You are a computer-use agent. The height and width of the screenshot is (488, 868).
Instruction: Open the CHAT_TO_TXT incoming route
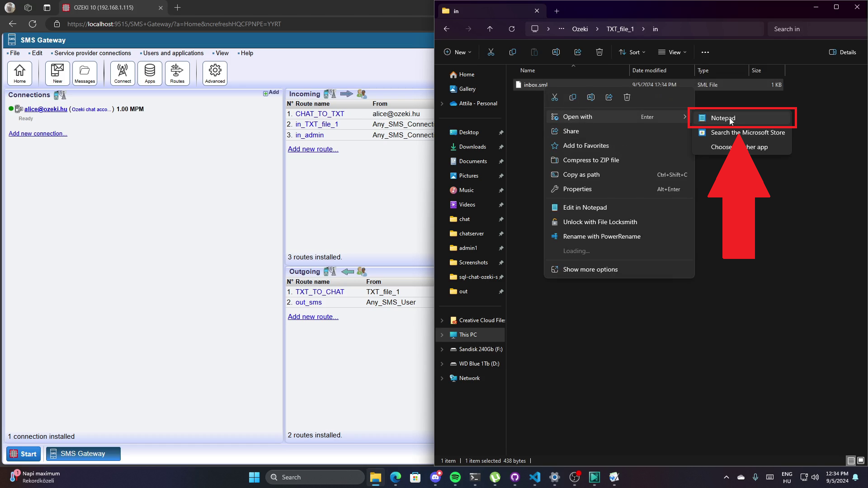point(320,114)
